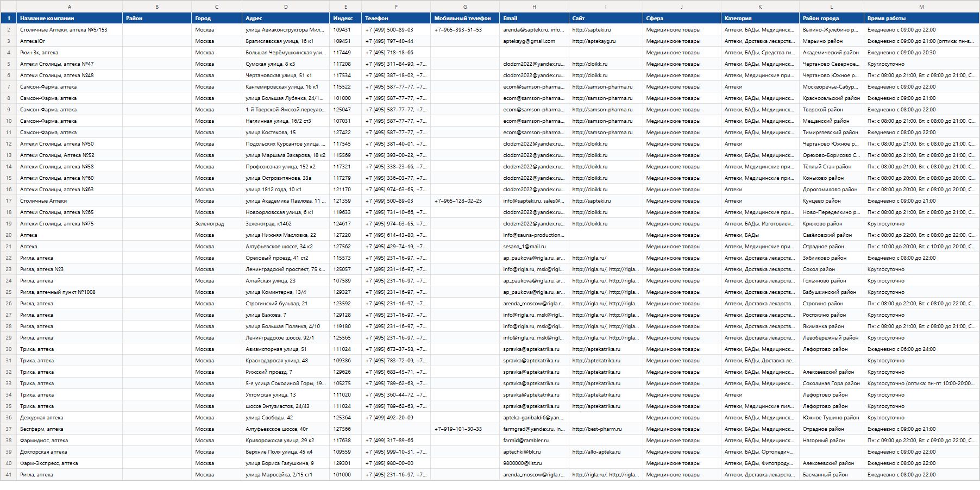
Task: Select hours 'Ежедневно с 09:00 до 20:30'
Action: [921, 53]
